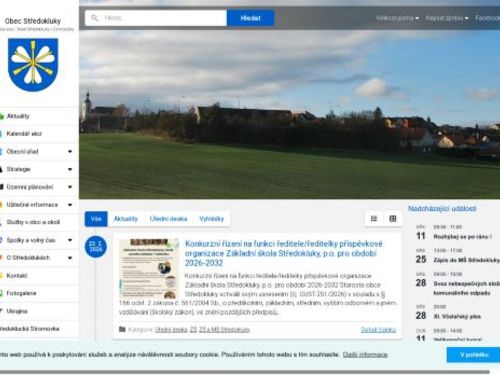Open the Úřední deska category link
The image size is (500, 375).
171,330
